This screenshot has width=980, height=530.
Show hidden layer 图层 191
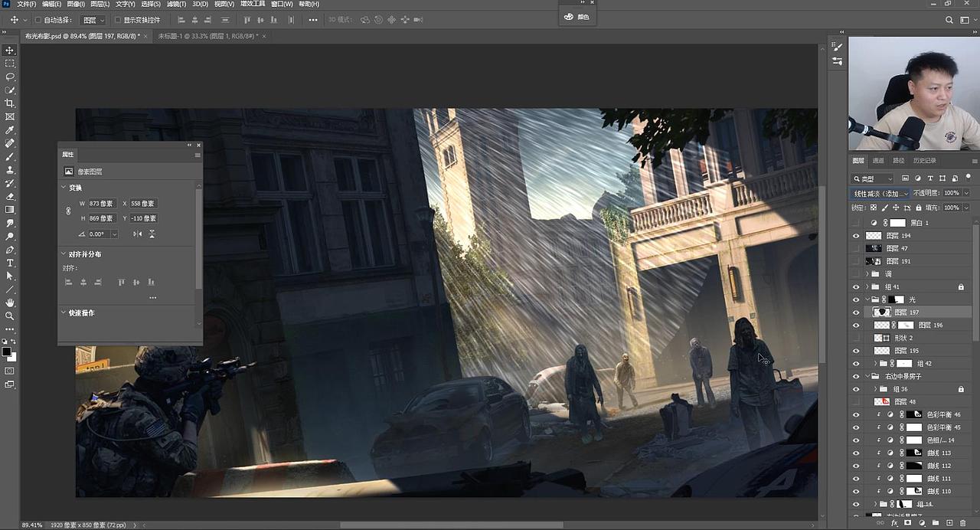pyautogui.click(x=856, y=261)
